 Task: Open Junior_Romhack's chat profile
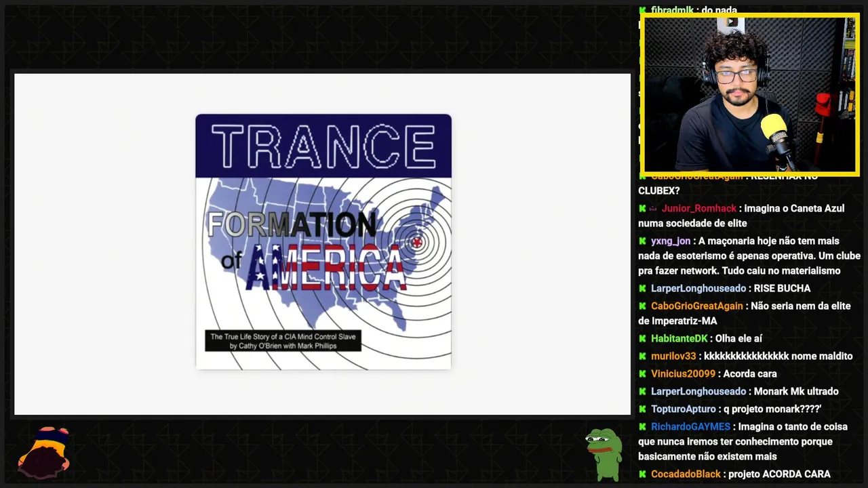coord(698,208)
